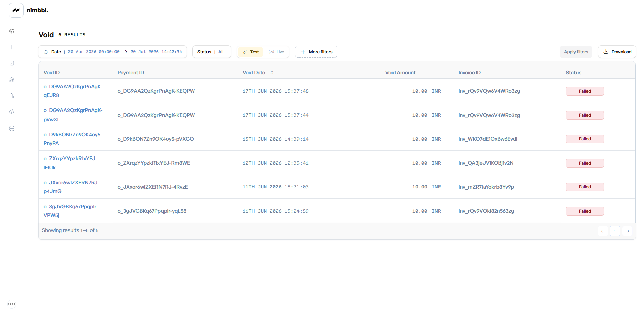The height and width of the screenshot is (315, 644).
Task: Click the plus icon in More filters
Action: click(x=303, y=52)
